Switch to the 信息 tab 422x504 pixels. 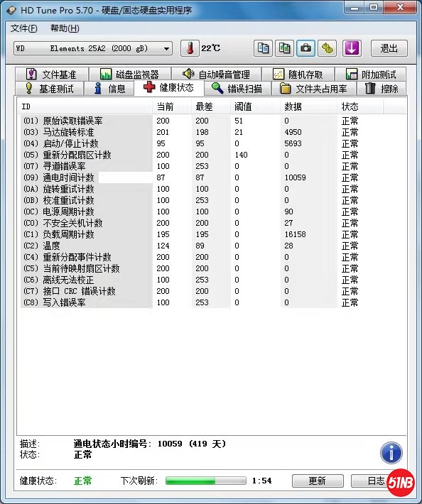[x=109, y=89]
